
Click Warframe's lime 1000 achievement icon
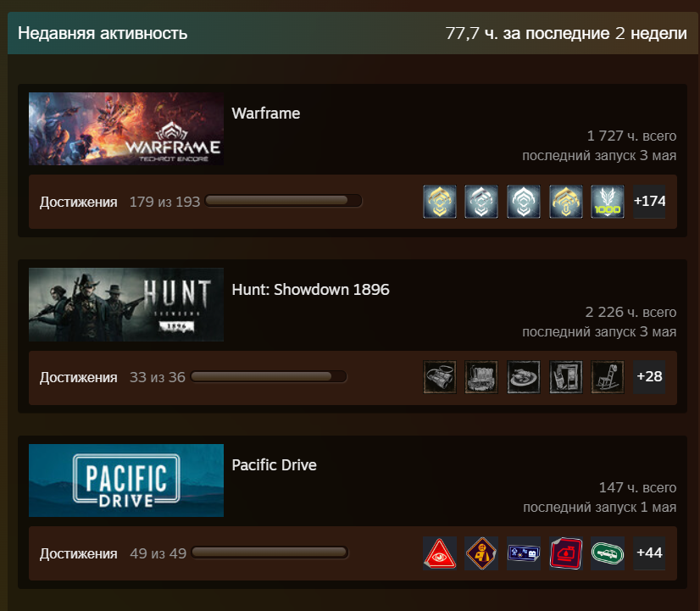(x=607, y=202)
